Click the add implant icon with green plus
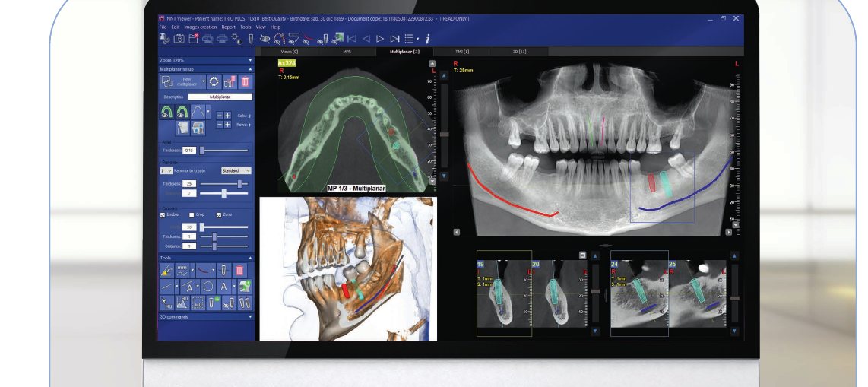The image size is (868, 387). pyautogui.click(x=213, y=303)
